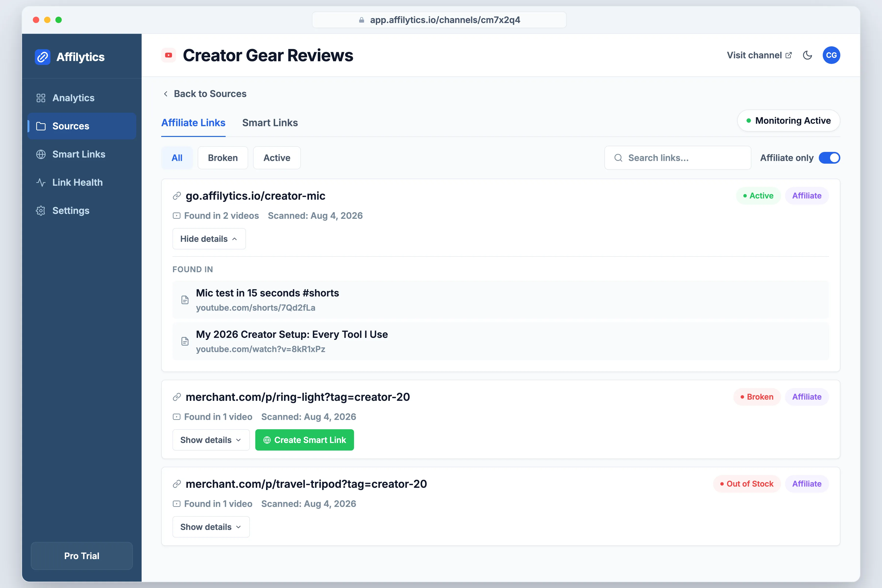Viewport: 882px width, 588px height.
Task: Switch to the Smart Links tab
Action: (270, 123)
